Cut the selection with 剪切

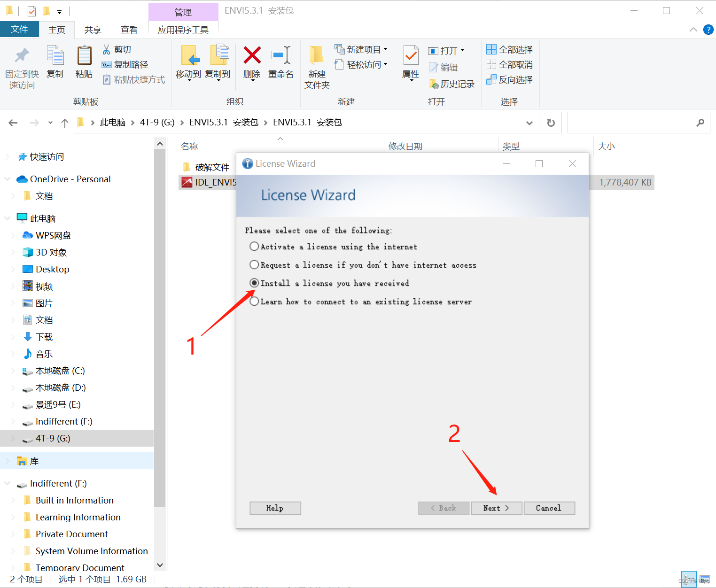pyautogui.click(x=117, y=49)
